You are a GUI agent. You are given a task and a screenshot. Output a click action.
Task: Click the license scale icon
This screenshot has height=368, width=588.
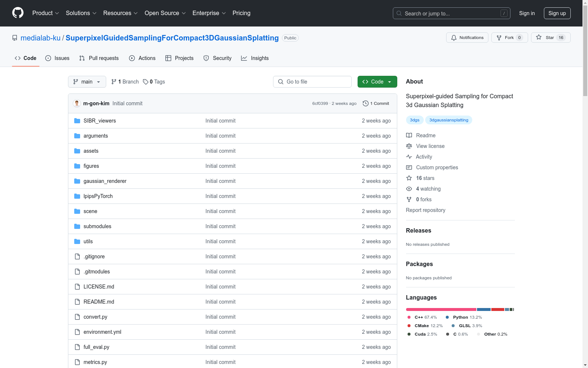409,146
